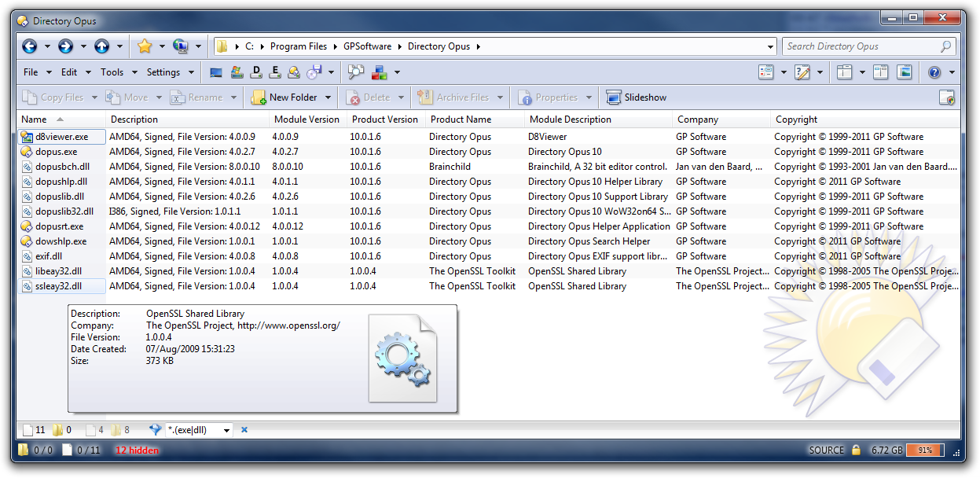The width and height of the screenshot is (980, 478).
Task: Jump to Program Files in the path bar
Action: tap(299, 46)
